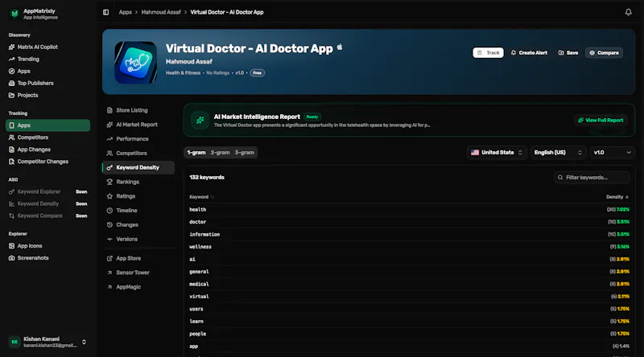644x357 pixels.
Task: Open App Changes page
Action: (34, 150)
